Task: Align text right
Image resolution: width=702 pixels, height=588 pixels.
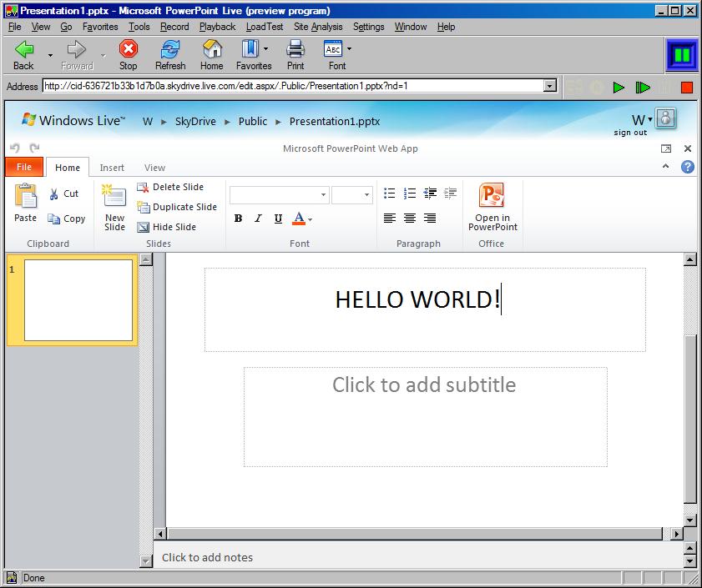Action: pos(430,218)
